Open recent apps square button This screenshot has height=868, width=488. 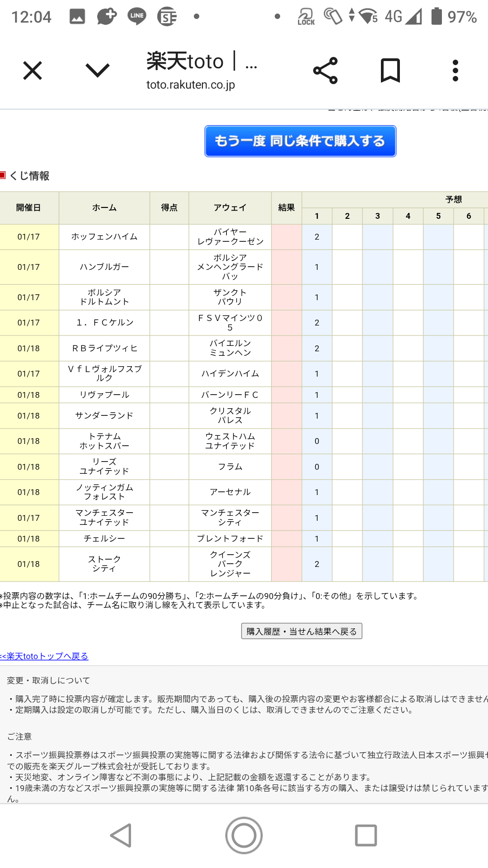[x=366, y=835]
